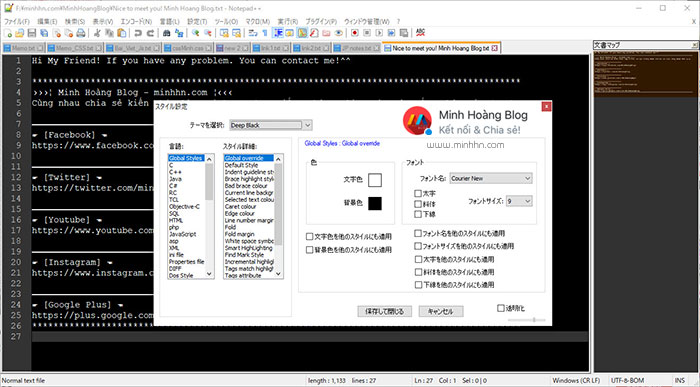Screen dimensions: 700x387
Task: Click the Monitoring eye icon
Action: [x=339, y=33]
